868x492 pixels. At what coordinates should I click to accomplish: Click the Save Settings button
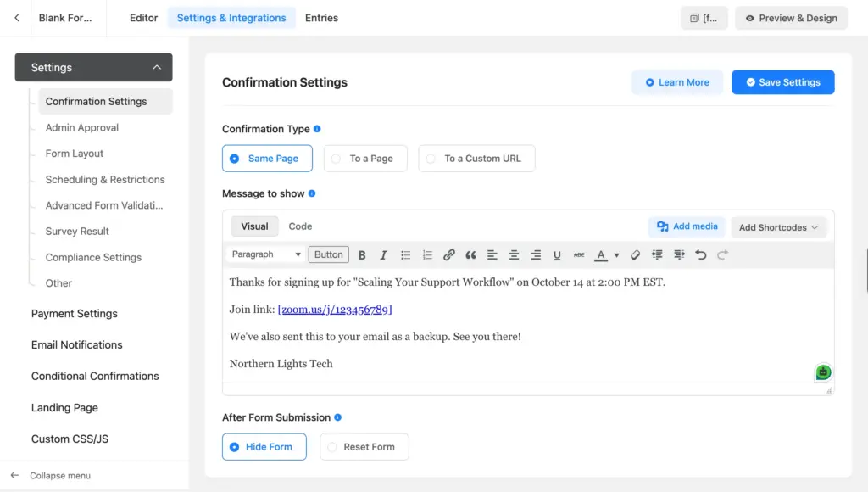coord(782,82)
